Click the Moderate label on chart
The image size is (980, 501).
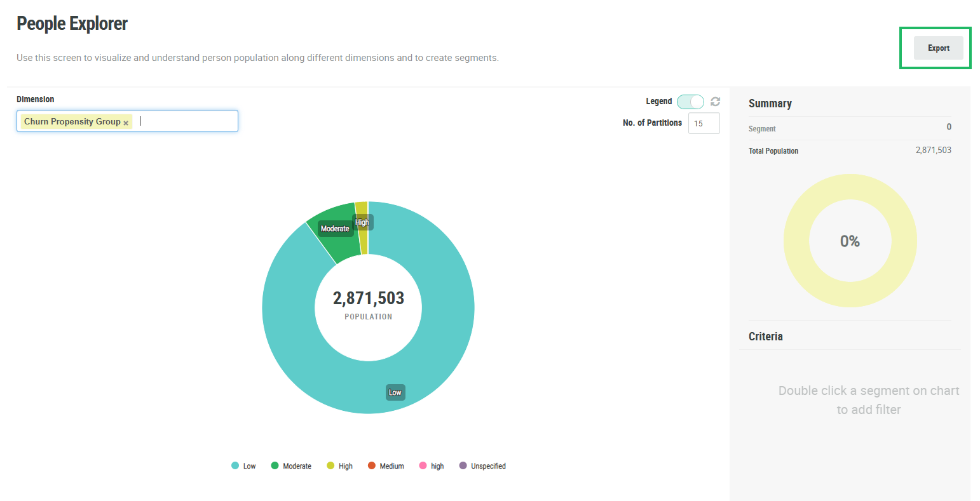[x=335, y=229]
